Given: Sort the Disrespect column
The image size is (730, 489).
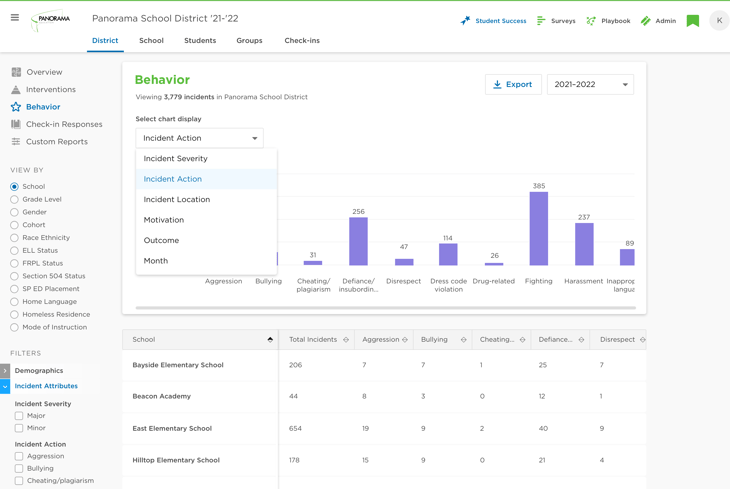Looking at the screenshot, I should click(x=642, y=340).
